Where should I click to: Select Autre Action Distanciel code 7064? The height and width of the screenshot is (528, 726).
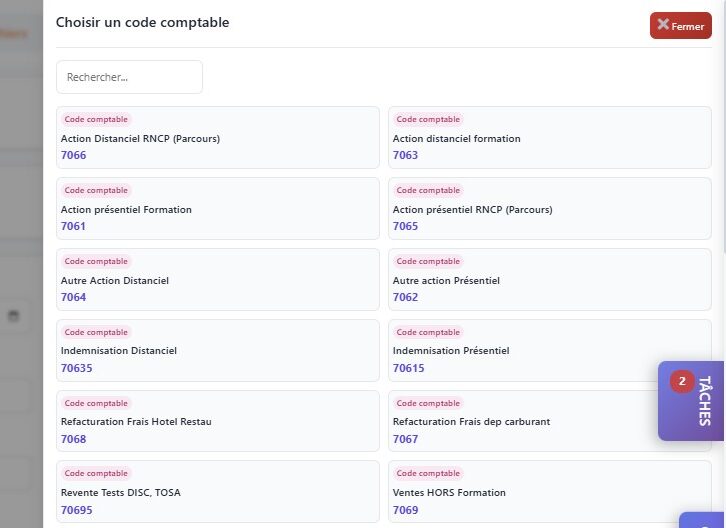pyautogui.click(x=217, y=280)
